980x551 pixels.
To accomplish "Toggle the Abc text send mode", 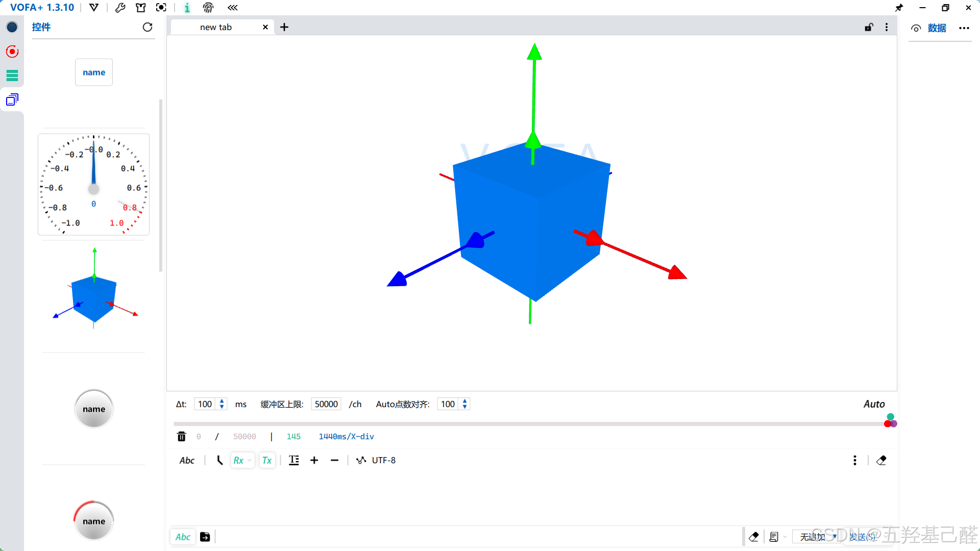I will point(183,537).
